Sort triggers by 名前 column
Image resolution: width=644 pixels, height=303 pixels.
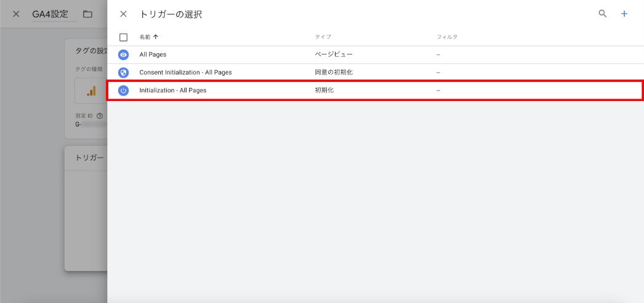[x=148, y=37]
